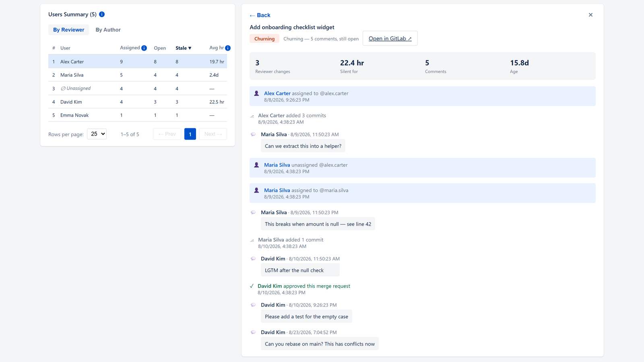Click 'David Kim approved this merge request' text
This screenshot has height=362, width=644.
click(x=304, y=286)
